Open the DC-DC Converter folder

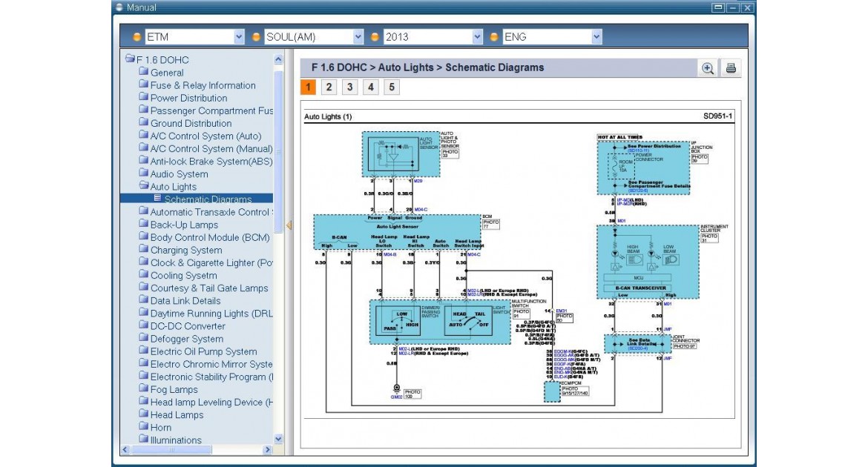click(x=182, y=326)
